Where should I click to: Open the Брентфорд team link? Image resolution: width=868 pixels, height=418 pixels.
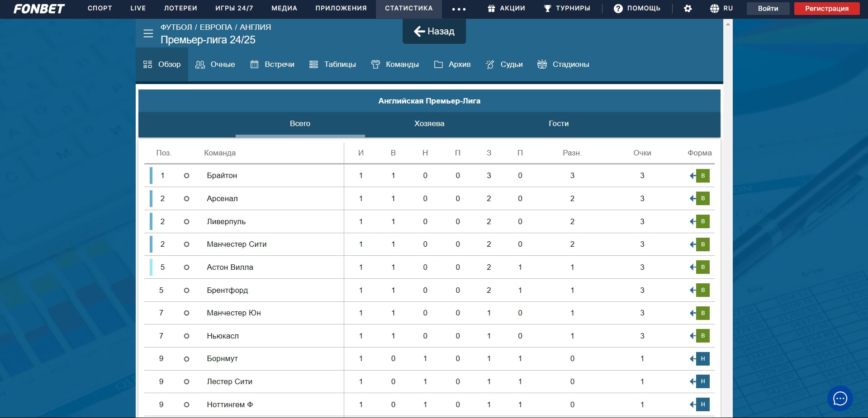coord(227,290)
